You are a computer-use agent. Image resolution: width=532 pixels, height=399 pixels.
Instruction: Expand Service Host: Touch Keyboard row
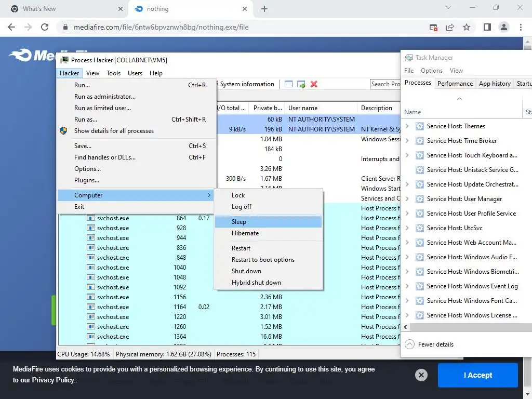[407, 155]
